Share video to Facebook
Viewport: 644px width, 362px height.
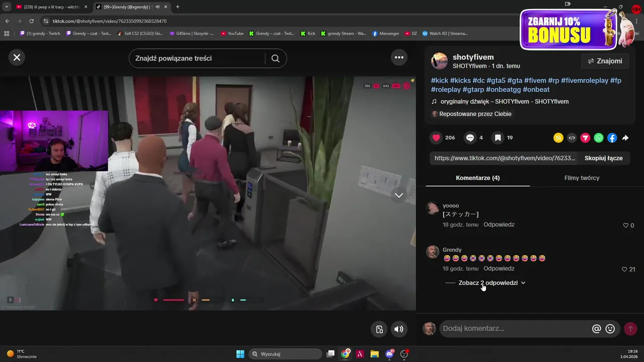click(x=612, y=138)
